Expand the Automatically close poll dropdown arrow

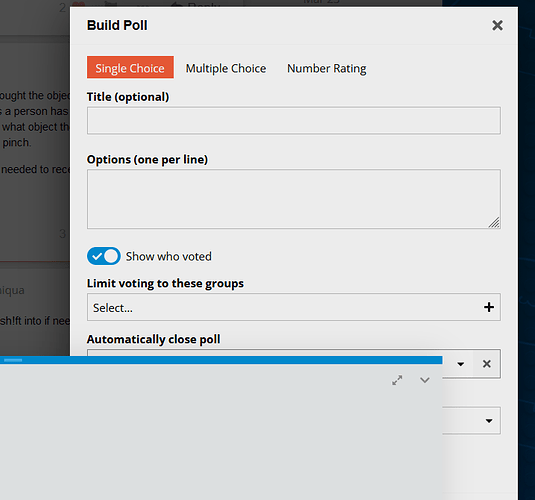click(461, 364)
